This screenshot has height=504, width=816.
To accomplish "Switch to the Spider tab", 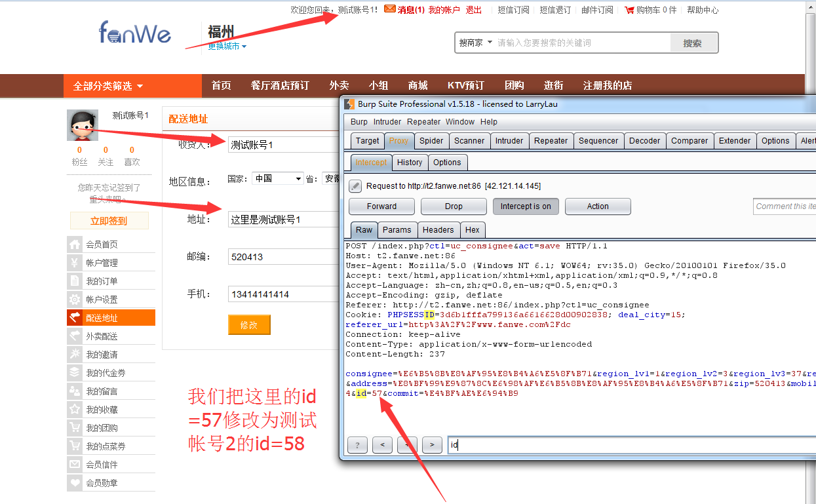I will pos(431,141).
